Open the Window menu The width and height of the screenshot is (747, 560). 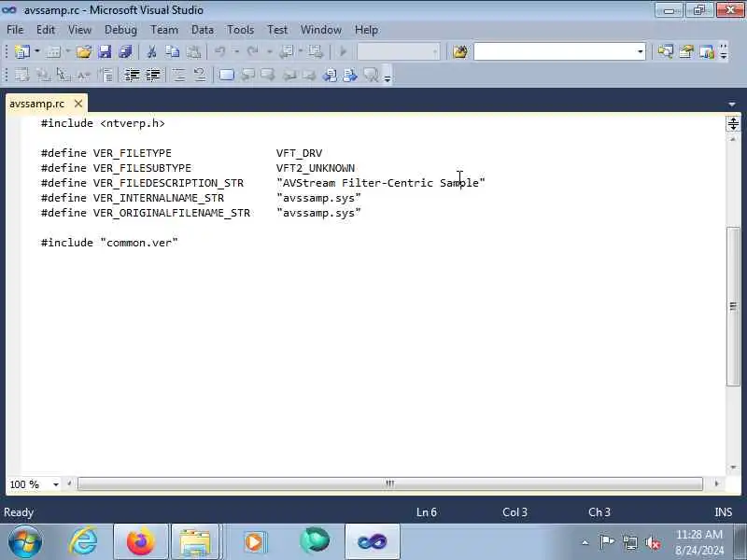point(320,30)
